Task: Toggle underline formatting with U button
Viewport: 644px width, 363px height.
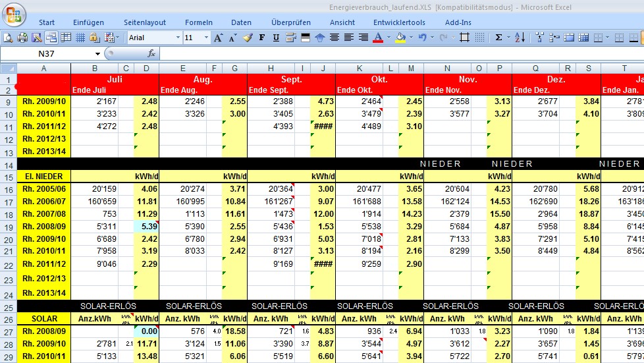Action: pyautogui.click(x=276, y=38)
